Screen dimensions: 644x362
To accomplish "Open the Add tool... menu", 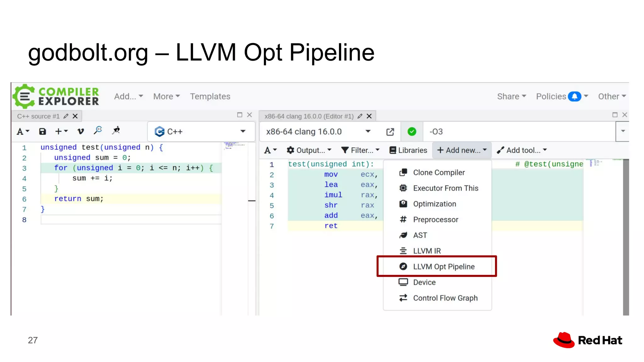I will pos(522,150).
